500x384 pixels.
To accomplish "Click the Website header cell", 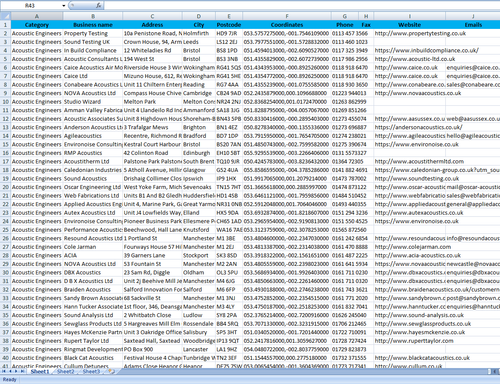I will [409, 25].
